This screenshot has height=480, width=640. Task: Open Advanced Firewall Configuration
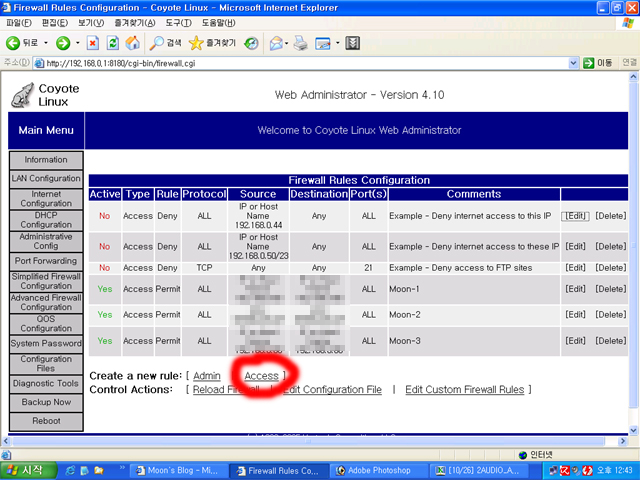pyautogui.click(x=46, y=302)
